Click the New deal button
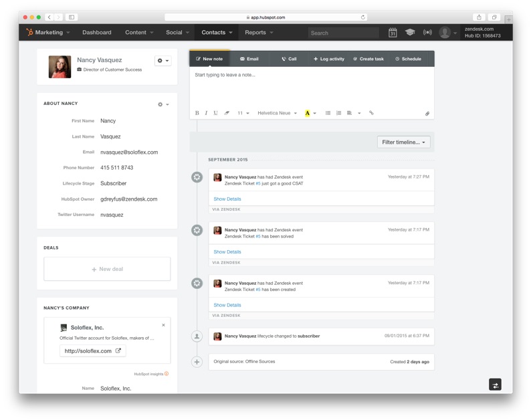The image size is (531, 420). click(x=107, y=269)
